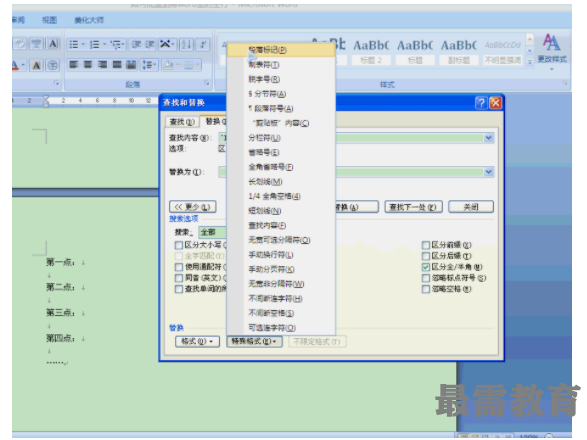Click the multilevel list icon
This screenshot has height=440, width=587.
116,45
